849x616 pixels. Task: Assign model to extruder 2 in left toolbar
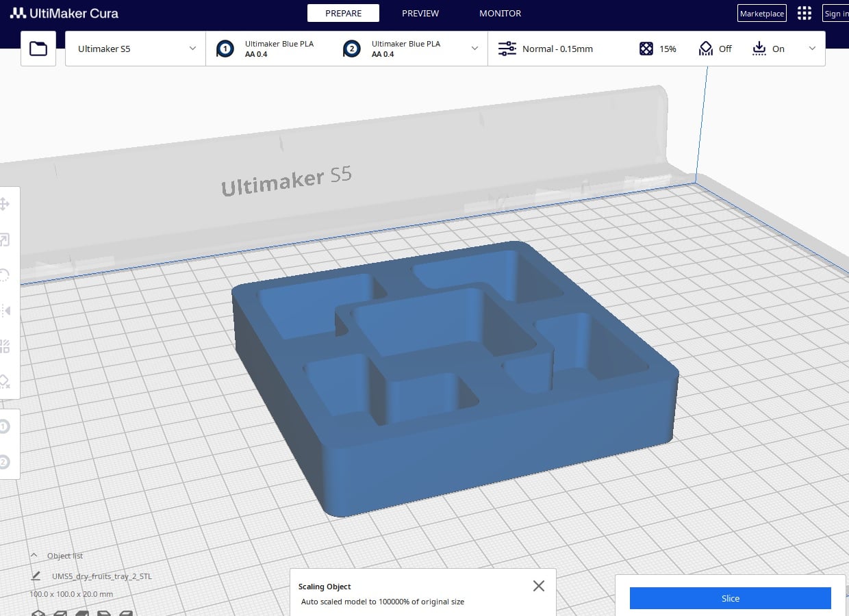(4, 462)
